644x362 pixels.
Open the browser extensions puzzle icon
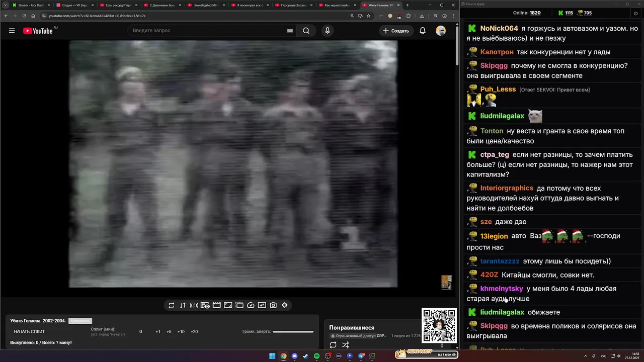408,16
